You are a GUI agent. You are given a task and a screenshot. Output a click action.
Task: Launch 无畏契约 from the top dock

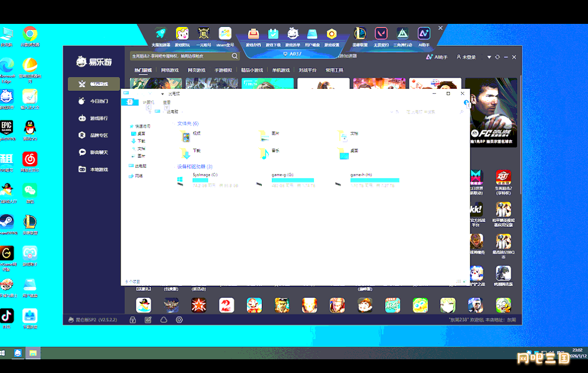point(381,34)
